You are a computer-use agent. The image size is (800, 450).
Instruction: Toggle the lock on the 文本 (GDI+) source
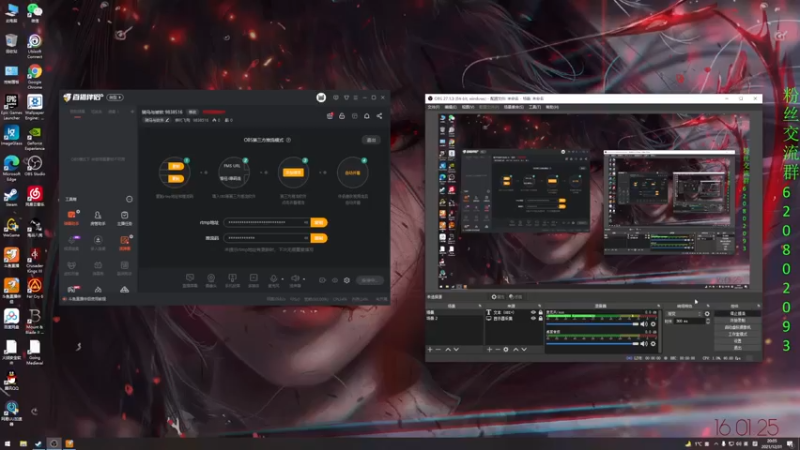pos(541,312)
